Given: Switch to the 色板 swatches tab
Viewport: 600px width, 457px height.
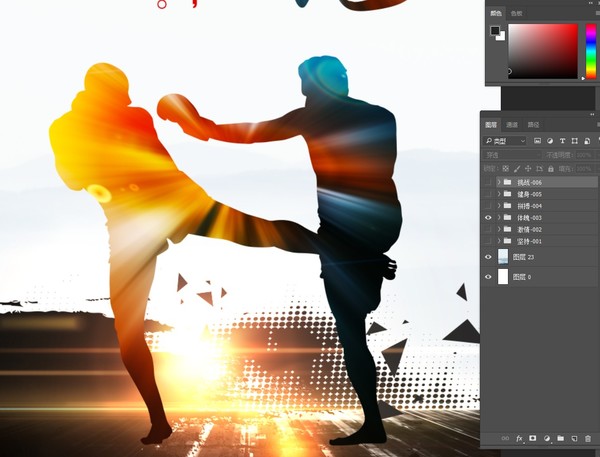Looking at the screenshot, I should click(x=516, y=13).
